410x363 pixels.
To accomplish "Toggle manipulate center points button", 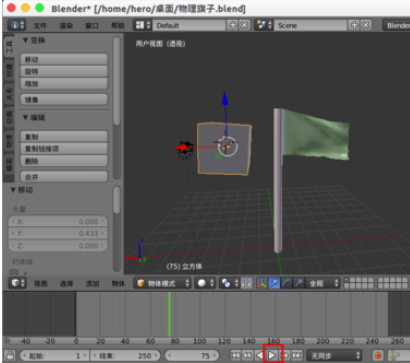I will tap(246, 283).
